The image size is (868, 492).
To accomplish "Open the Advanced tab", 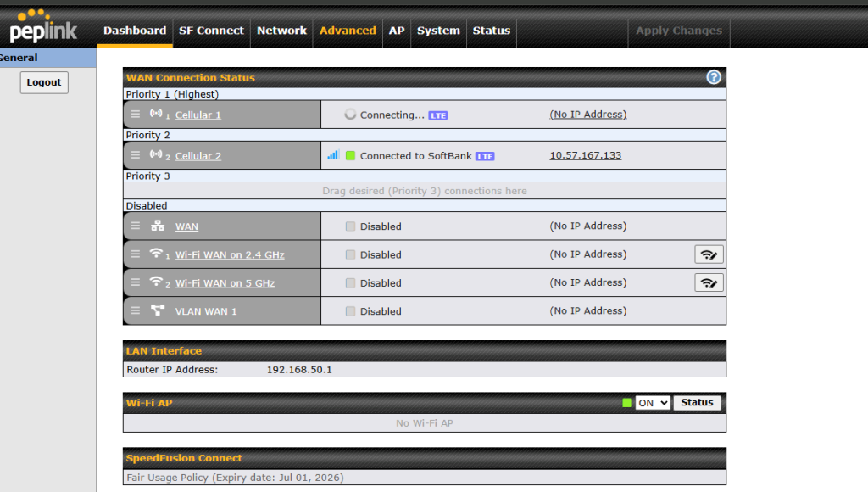I will [x=348, y=31].
